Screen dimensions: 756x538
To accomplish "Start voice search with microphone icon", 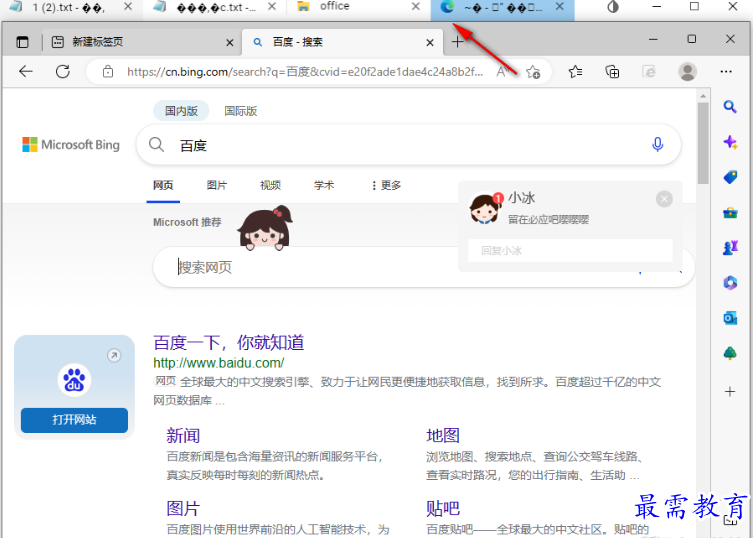I will coord(657,144).
